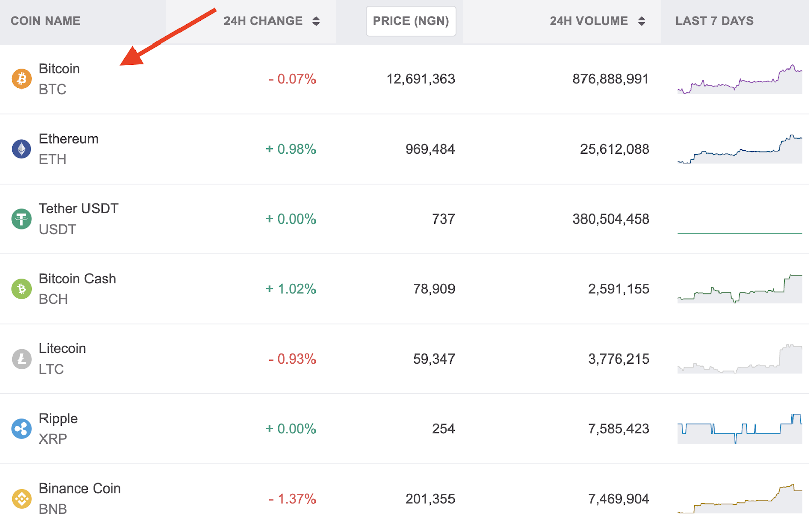Click the 24H VOLUME header label
This screenshot has width=809, height=532.
(x=589, y=21)
